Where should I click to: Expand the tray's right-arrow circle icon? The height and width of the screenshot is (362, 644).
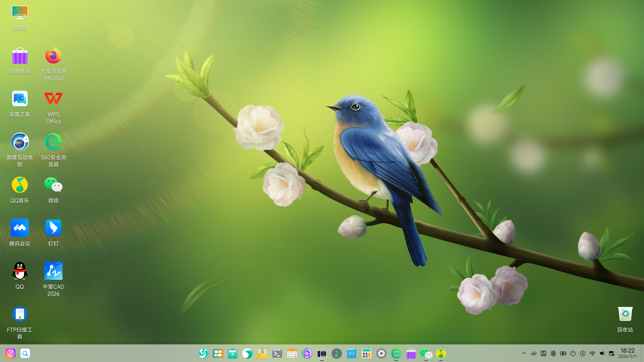[x=583, y=353]
